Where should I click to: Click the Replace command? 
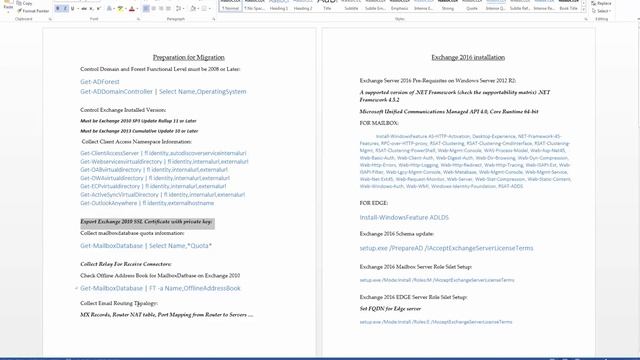click(x=601, y=3)
